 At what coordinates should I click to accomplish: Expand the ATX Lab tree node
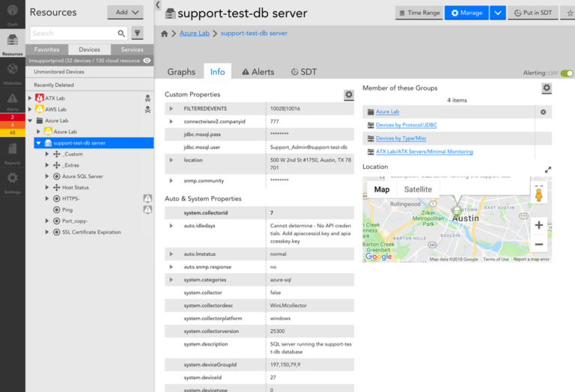(x=30, y=98)
